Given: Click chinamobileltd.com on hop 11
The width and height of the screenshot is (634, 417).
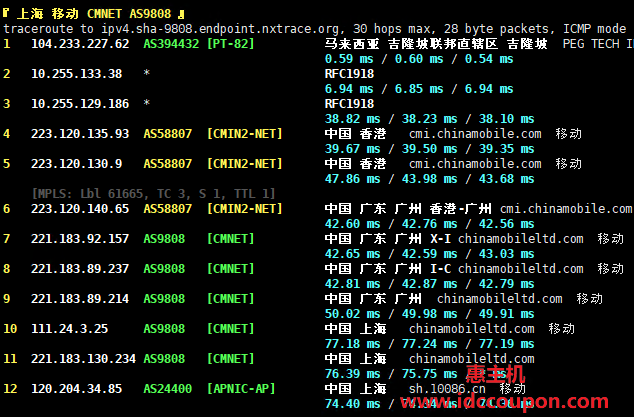Looking at the screenshot, I should [471, 358].
